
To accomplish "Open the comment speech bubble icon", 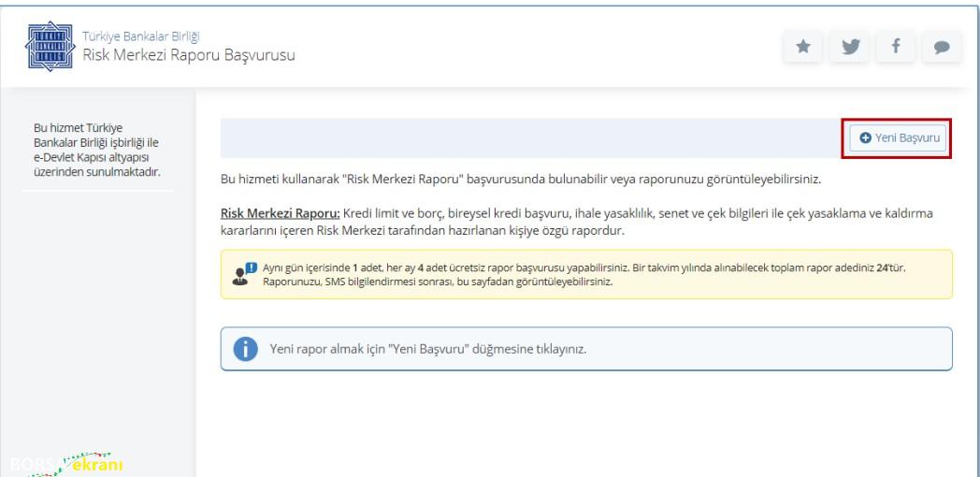I will coord(942,46).
